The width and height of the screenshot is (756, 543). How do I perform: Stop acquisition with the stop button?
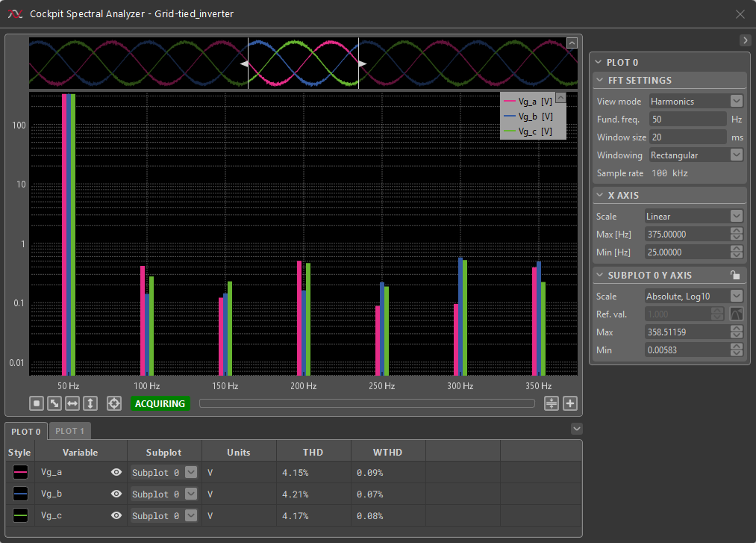(37, 403)
